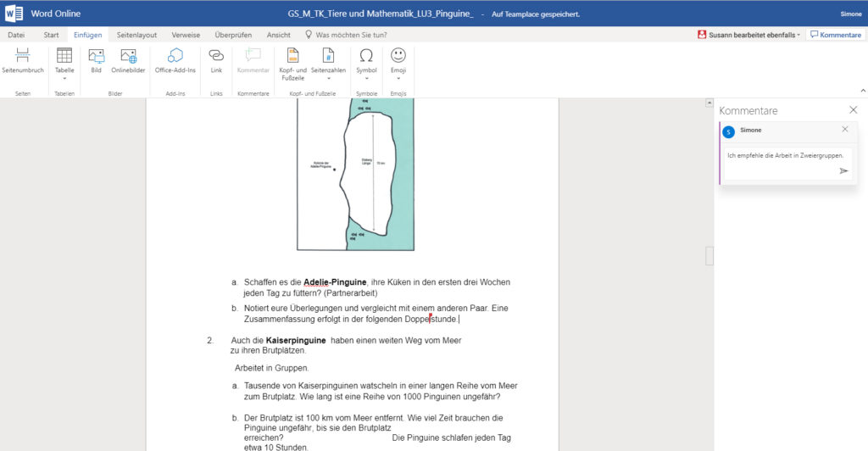Screen dimensions: 868x451
Task: Send the comment with the arrow icon
Action: (x=843, y=171)
